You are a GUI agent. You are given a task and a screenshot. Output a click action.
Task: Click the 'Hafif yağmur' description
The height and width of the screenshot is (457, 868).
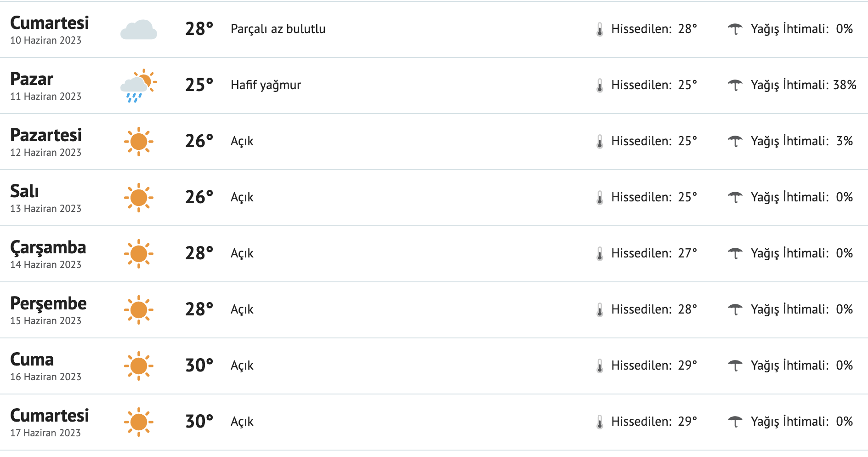coord(266,85)
